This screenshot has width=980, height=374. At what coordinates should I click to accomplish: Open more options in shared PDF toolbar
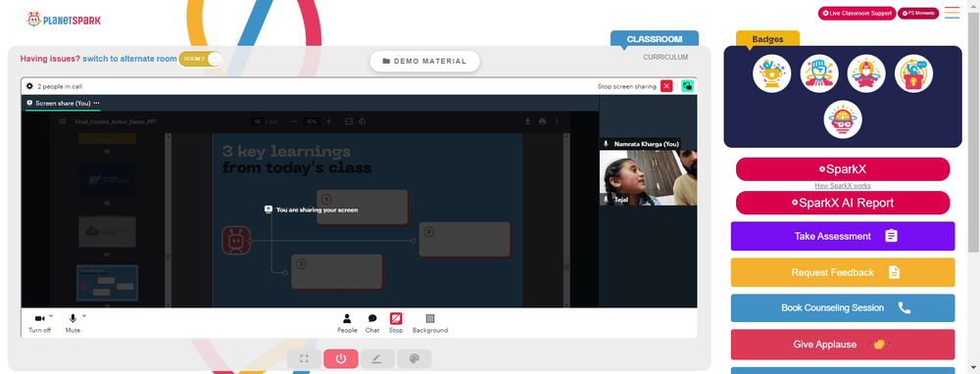click(558, 121)
